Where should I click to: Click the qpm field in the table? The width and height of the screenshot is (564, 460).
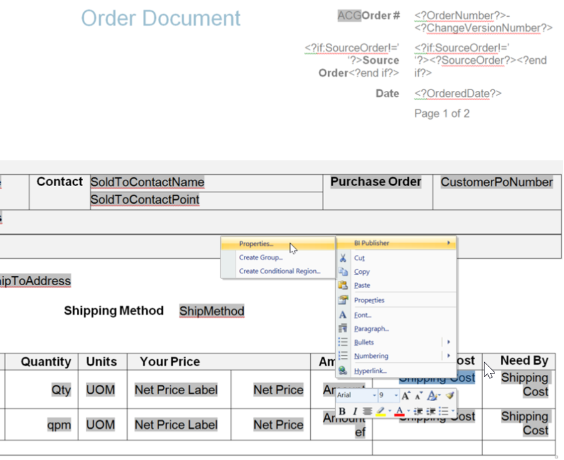[59, 425]
